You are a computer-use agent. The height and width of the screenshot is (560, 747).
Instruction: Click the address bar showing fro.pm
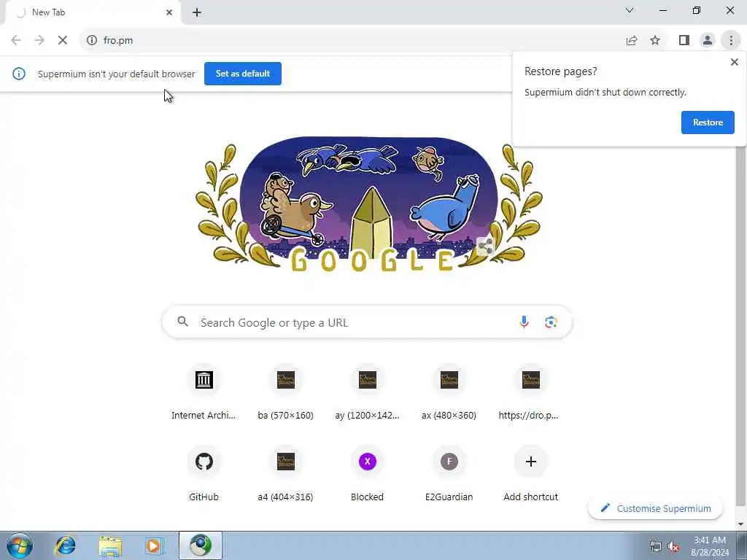point(352,41)
